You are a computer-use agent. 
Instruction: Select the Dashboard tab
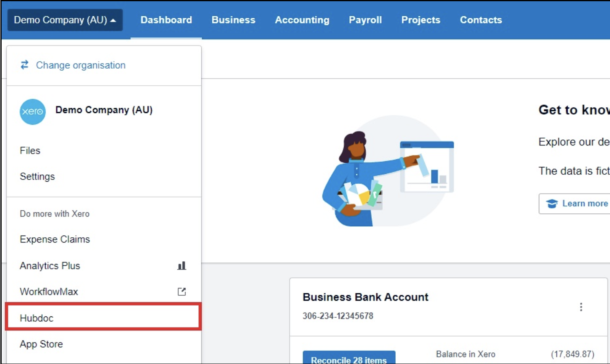click(x=166, y=19)
